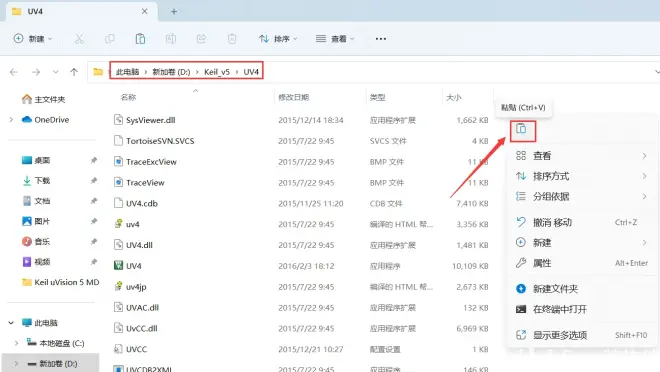Open new tab with plus button

pos(174,11)
